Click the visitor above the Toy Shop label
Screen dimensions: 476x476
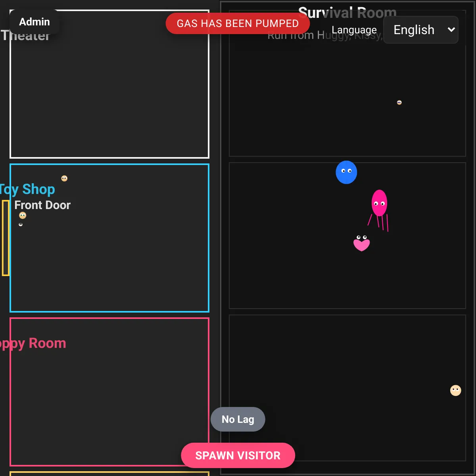[x=64, y=178]
